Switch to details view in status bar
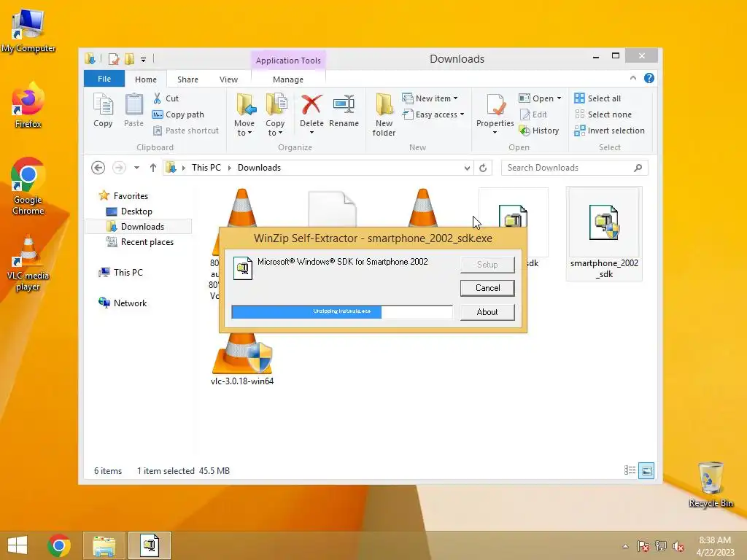The image size is (747, 560). 630,470
